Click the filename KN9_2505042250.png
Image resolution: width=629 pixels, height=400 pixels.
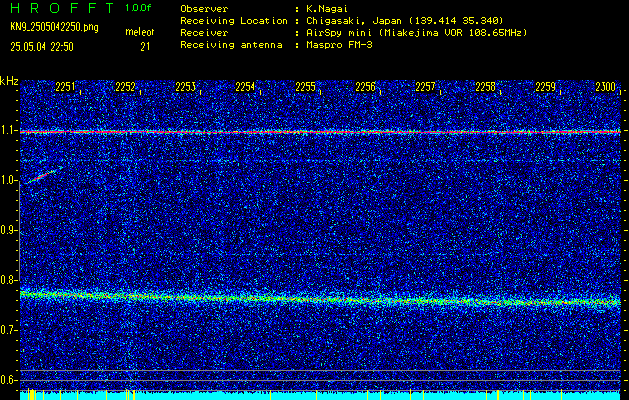[54, 27]
